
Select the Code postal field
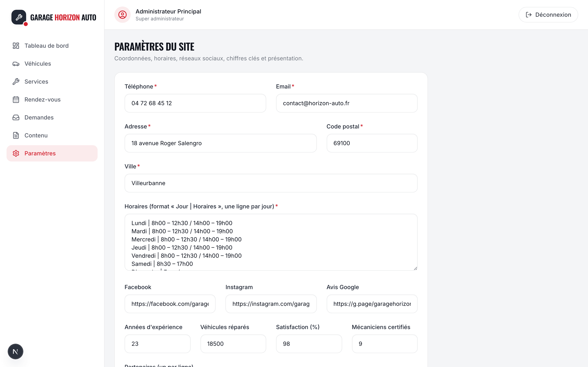coord(372,143)
